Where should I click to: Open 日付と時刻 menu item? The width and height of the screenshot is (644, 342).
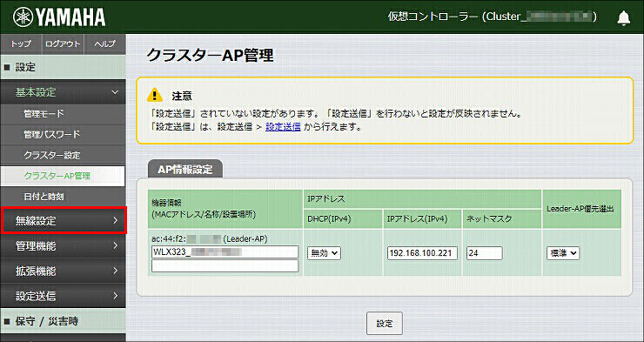pyautogui.click(x=63, y=197)
